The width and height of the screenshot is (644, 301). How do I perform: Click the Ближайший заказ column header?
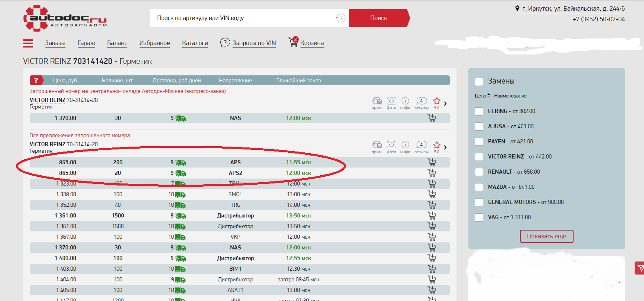[298, 81]
